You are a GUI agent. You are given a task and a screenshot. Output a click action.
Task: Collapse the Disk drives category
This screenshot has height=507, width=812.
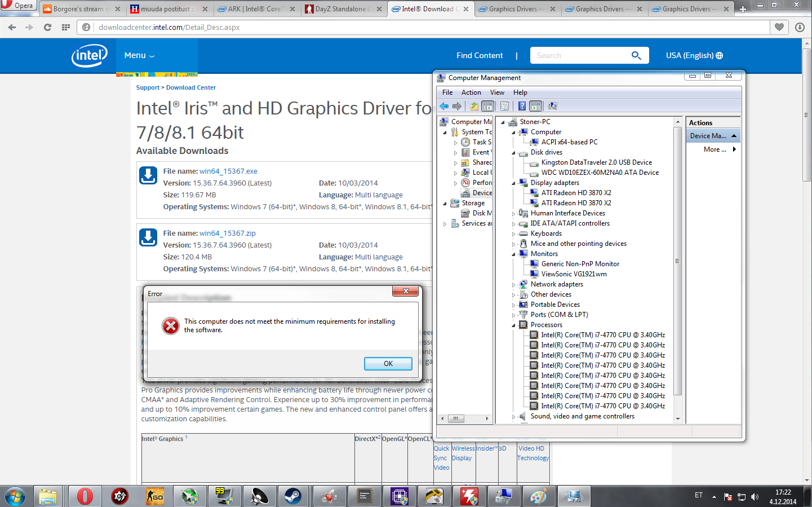[513, 153]
